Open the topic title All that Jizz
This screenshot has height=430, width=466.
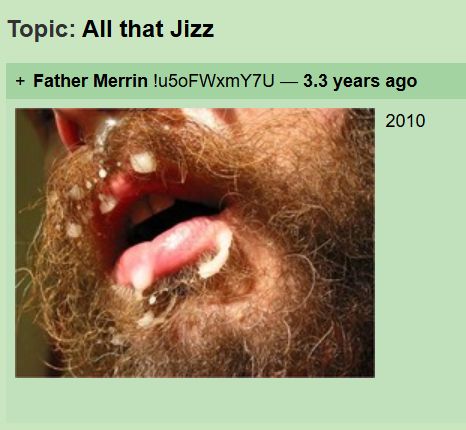coord(148,29)
